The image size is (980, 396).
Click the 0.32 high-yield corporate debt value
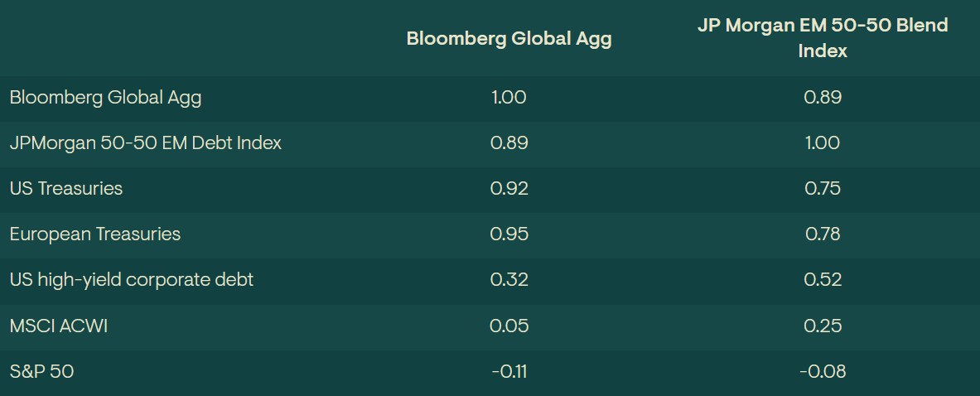509,280
